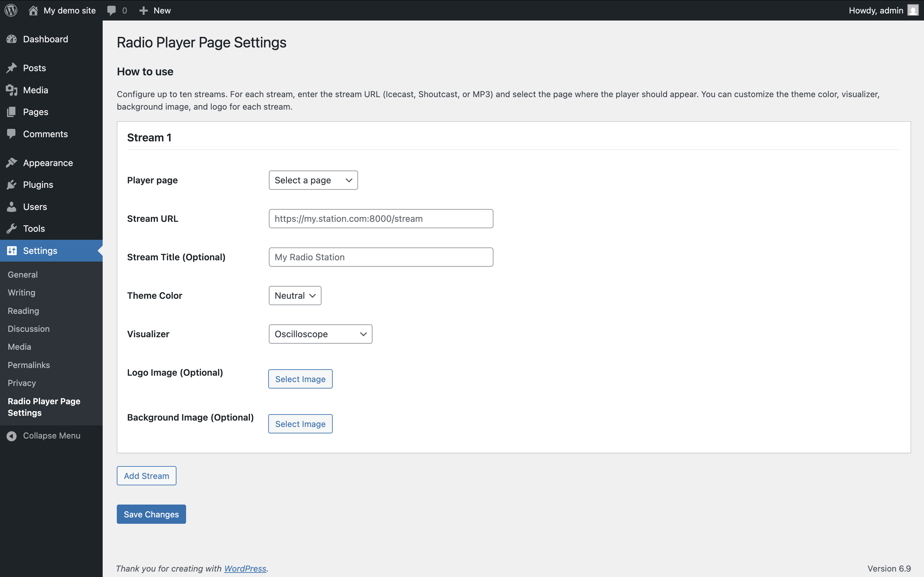
Task: Open the Dashboard via its gauge icon
Action: click(x=12, y=39)
